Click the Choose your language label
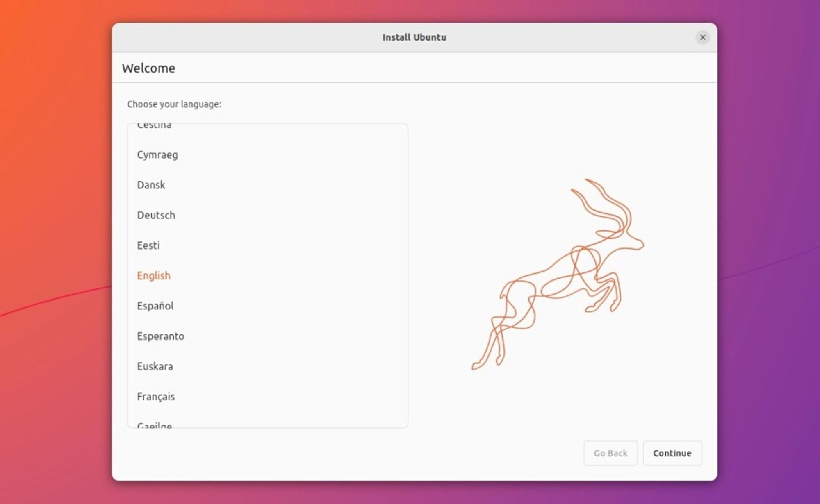 173,104
